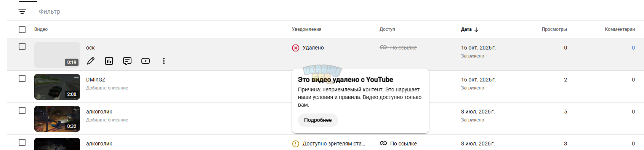Open the video titled оск
The width and height of the screenshot is (644, 150).
(90, 48)
